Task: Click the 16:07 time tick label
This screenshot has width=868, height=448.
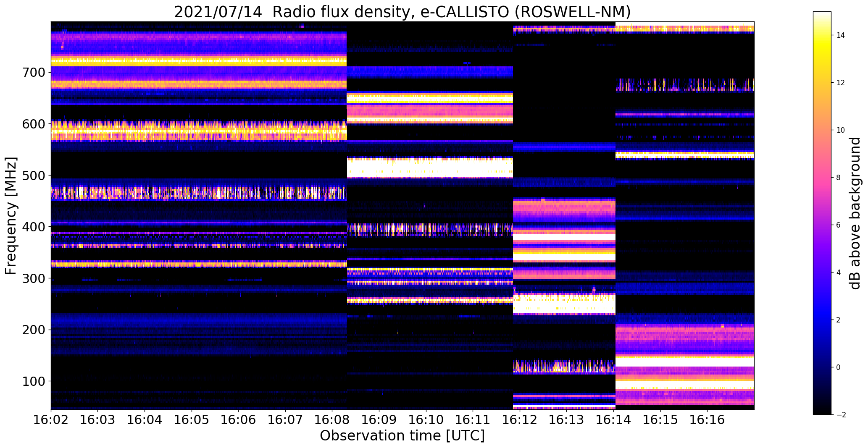Action: click(x=285, y=419)
